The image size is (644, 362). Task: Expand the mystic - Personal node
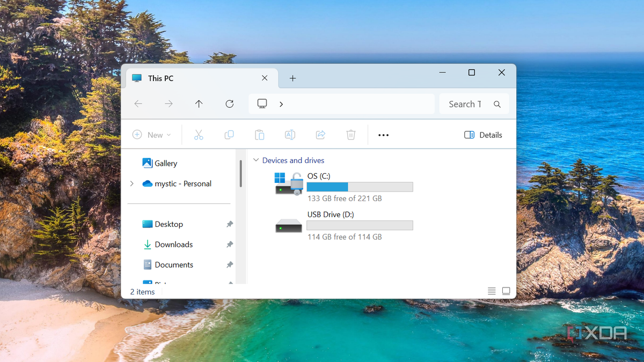coord(132,183)
